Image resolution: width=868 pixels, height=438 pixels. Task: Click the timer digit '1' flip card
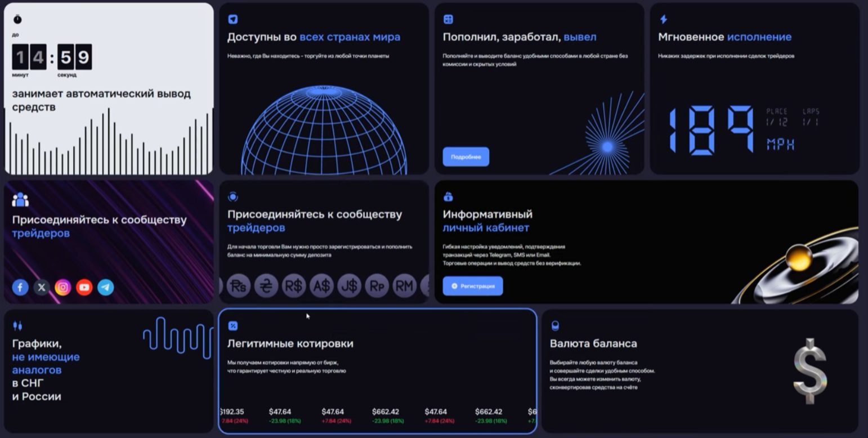(x=20, y=57)
